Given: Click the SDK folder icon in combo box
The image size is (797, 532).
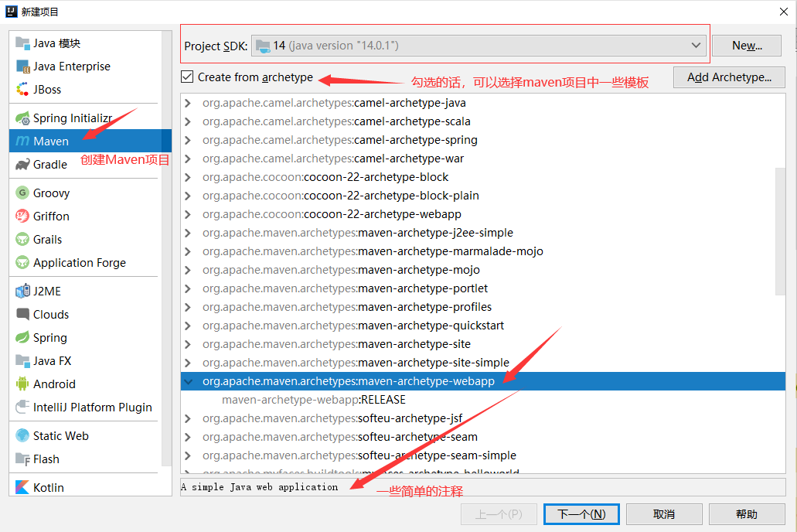Looking at the screenshot, I should tap(263, 46).
